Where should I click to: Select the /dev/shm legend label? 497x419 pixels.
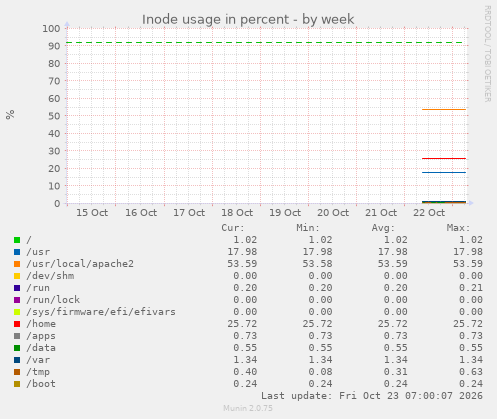pos(50,276)
